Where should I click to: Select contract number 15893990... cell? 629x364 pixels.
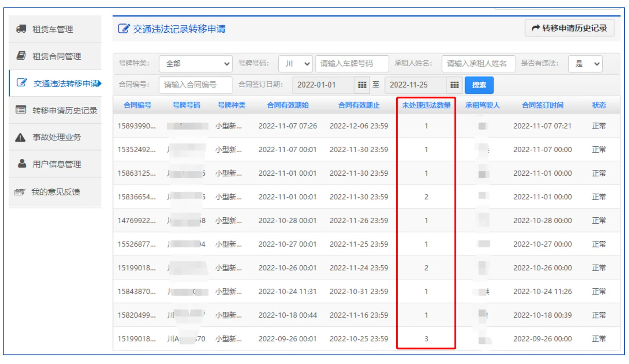click(137, 126)
